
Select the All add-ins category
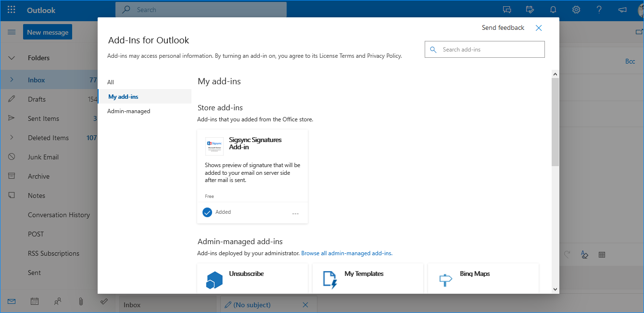[x=111, y=82]
